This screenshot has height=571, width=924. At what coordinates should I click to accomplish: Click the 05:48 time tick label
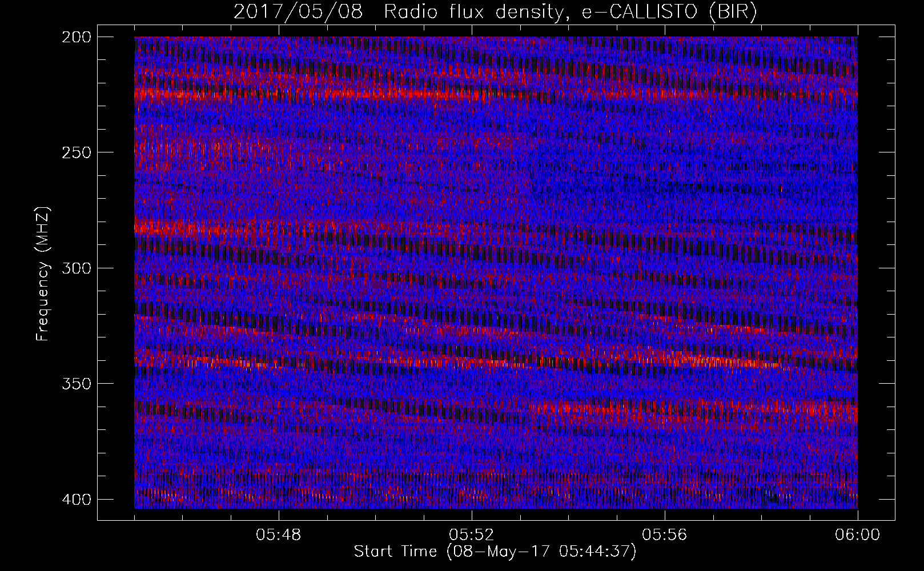coord(279,535)
